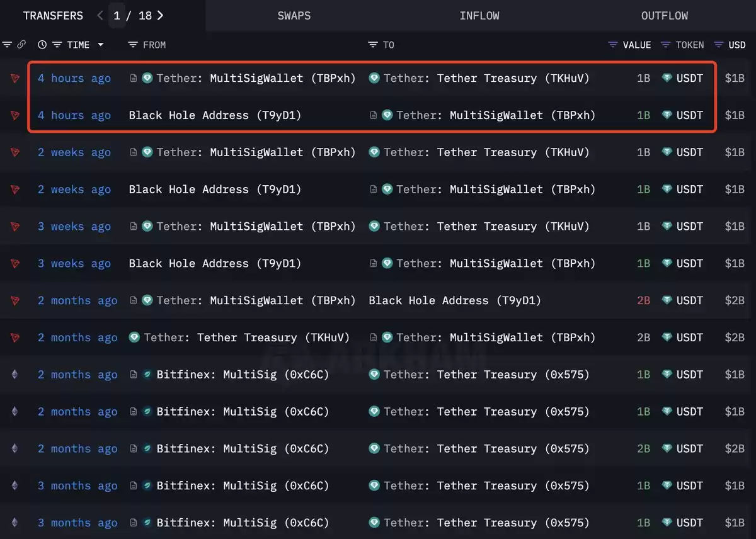Click USDT token icon in 4 hours ago Black Hole row
This screenshot has width=756, height=539.
[x=667, y=115]
